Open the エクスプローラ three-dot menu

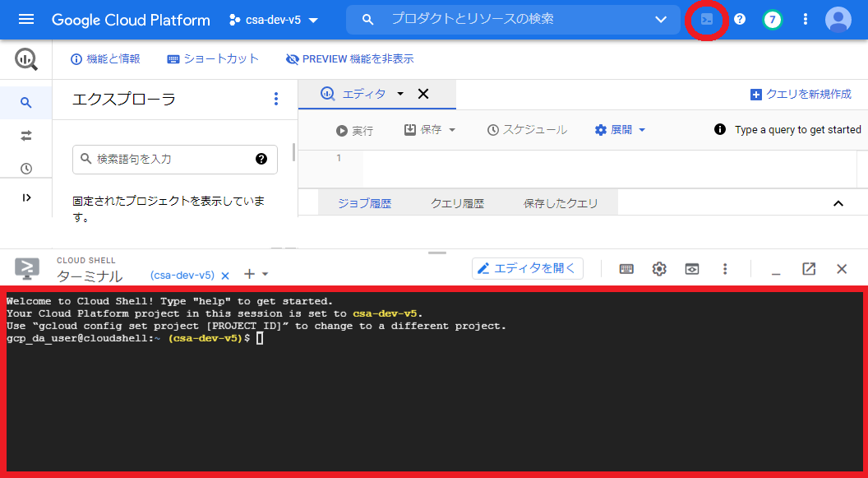click(276, 99)
